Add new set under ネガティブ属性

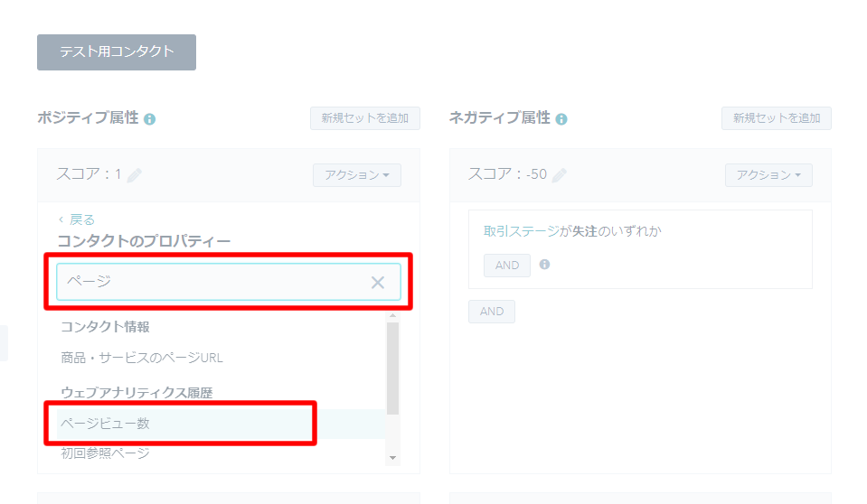click(777, 118)
